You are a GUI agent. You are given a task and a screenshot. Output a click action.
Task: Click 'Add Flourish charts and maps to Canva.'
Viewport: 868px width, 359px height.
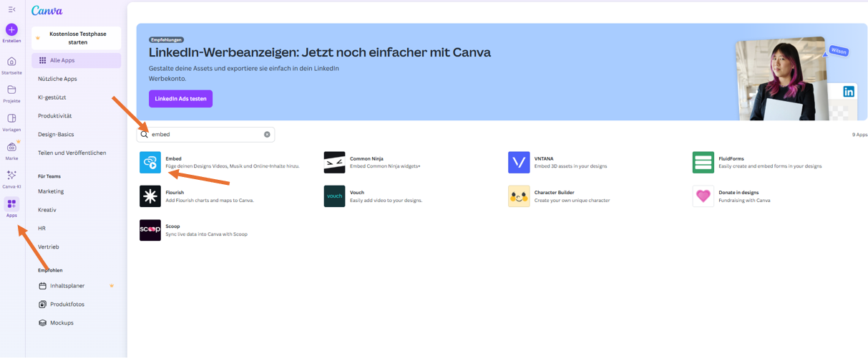(x=210, y=201)
